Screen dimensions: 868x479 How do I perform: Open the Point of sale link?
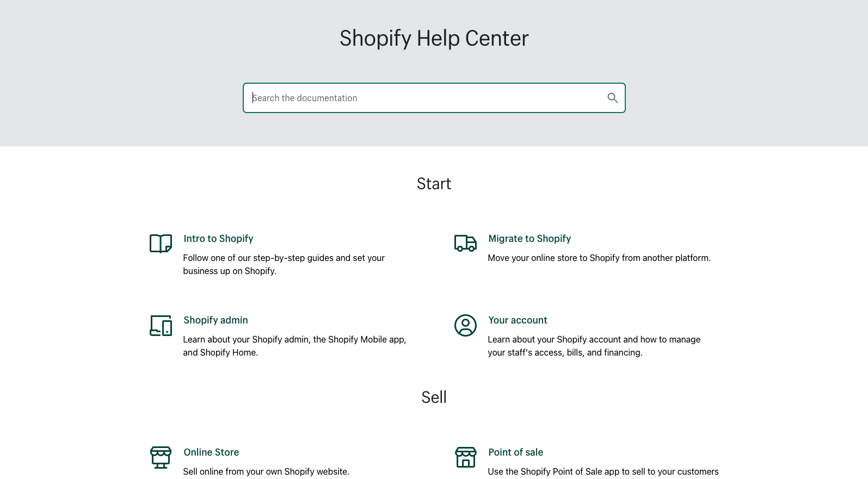515,452
